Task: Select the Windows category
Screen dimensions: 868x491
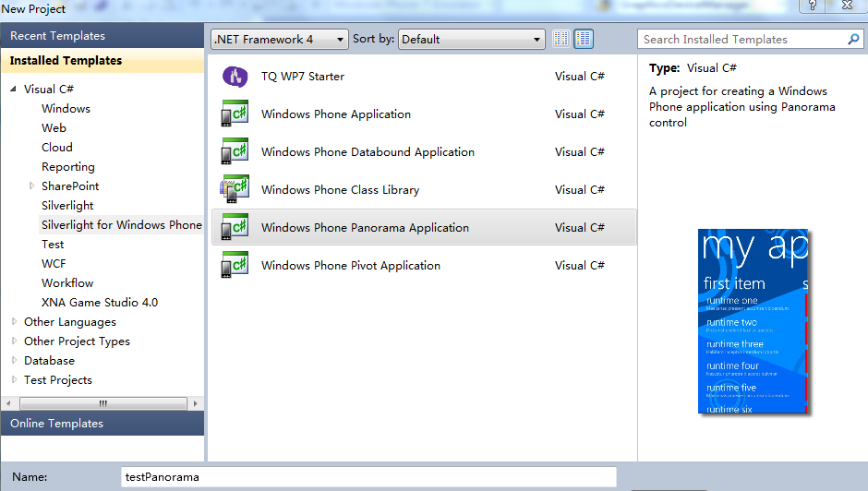Action: [66, 109]
